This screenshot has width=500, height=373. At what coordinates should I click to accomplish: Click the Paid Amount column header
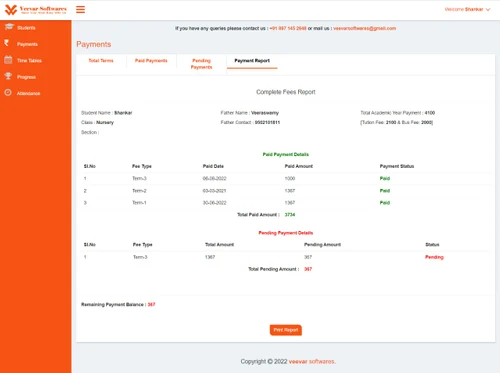point(299,166)
